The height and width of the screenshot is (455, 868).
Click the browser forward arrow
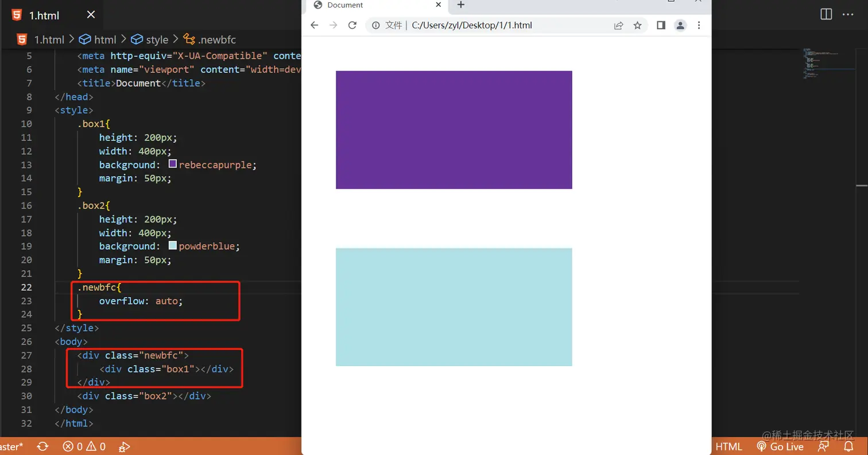[333, 25]
